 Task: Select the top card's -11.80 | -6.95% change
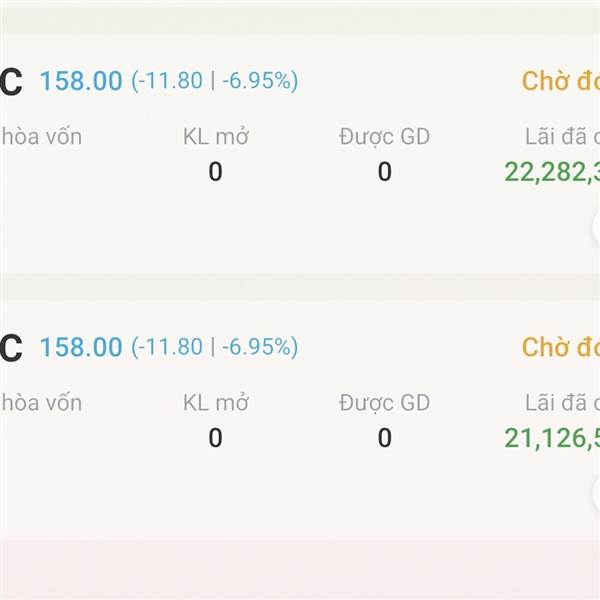pos(214,81)
